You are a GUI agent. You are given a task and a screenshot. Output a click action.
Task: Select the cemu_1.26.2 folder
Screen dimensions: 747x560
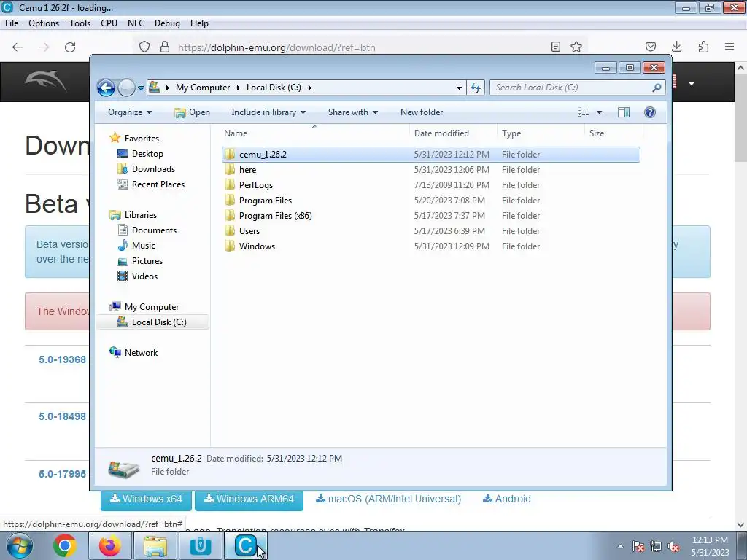click(430, 155)
